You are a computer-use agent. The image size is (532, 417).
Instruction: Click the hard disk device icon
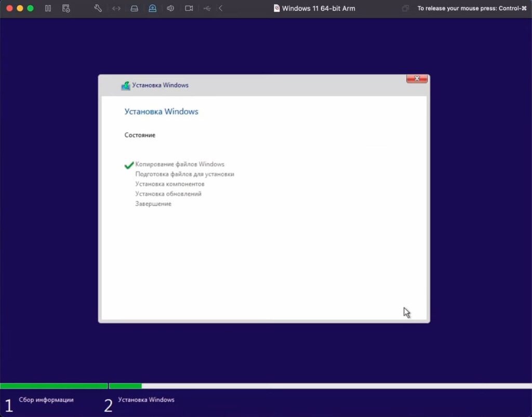pos(134,8)
